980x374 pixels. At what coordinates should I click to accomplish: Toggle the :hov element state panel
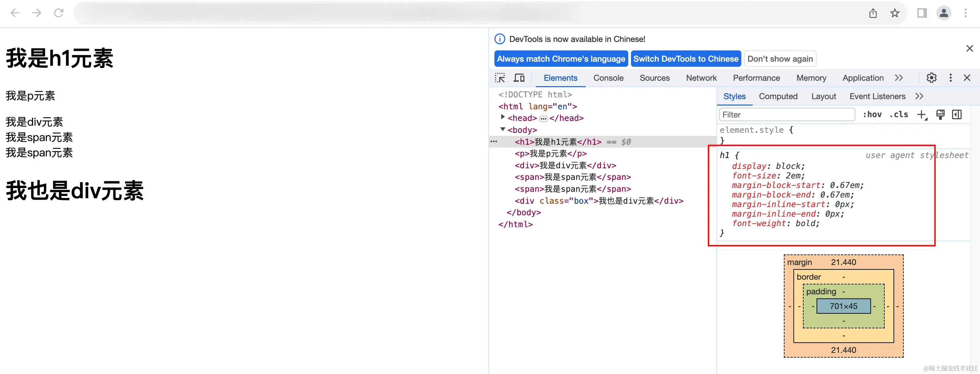click(872, 114)
